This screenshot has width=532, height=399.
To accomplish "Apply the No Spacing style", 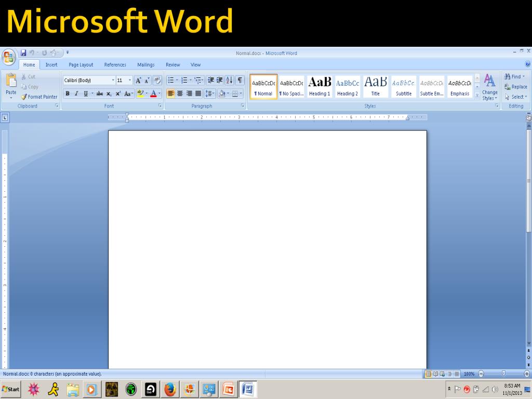I will 291,87.
